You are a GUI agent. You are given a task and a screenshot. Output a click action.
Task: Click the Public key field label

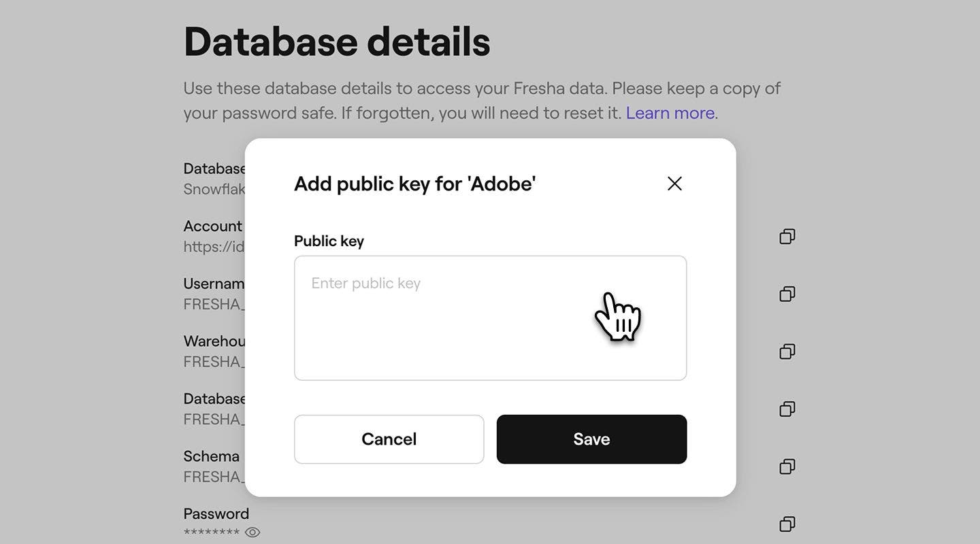[x=329, y=241]
